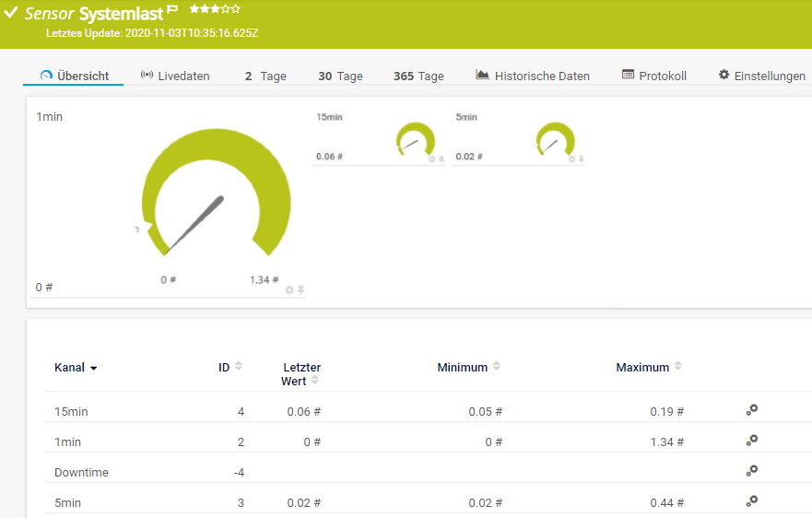Image resolution: width=812 pixels, height=518 pixels.
Task: Click the pin icon under 1min gauge
Action: [300, 289]
